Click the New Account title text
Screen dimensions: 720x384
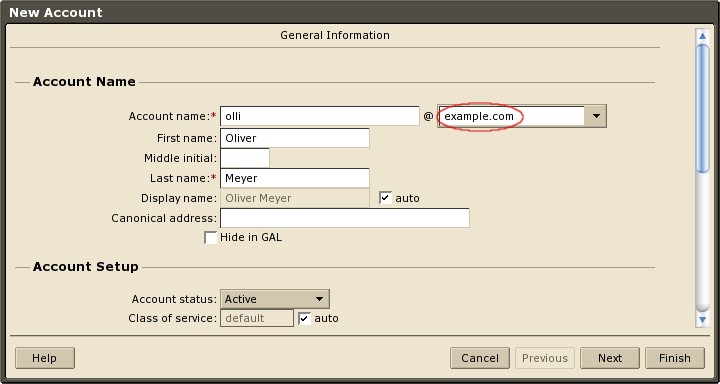[x=56, y=12]
